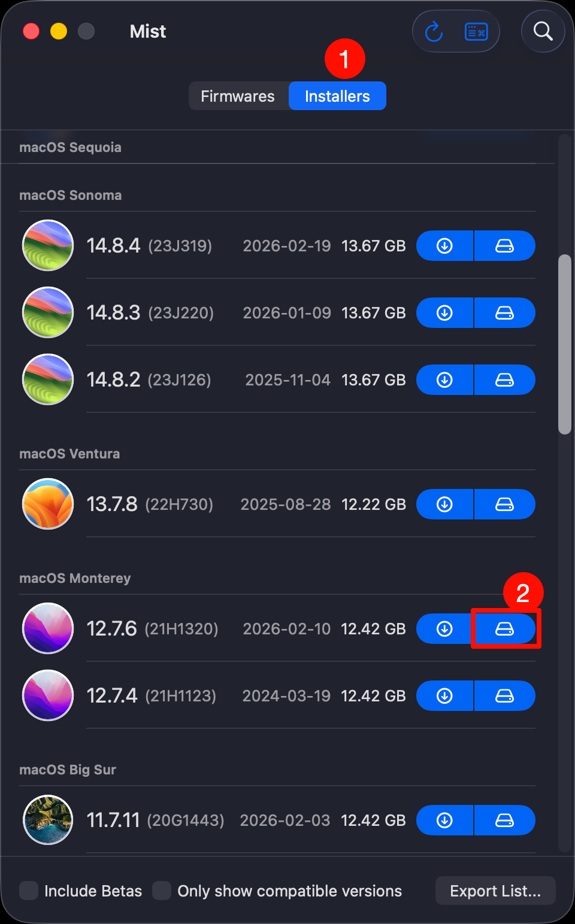Download macOS Sonoma 14.8.4 installer

click(444, 246)
